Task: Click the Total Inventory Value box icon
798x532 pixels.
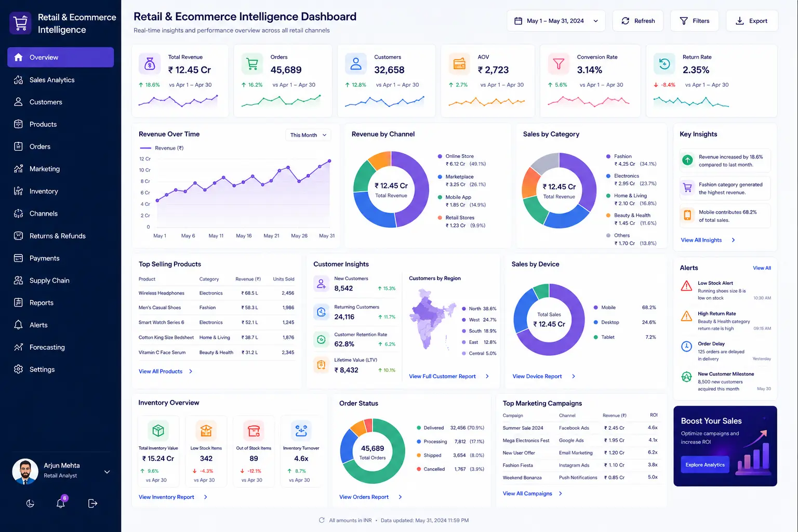Action: (158, 431)
